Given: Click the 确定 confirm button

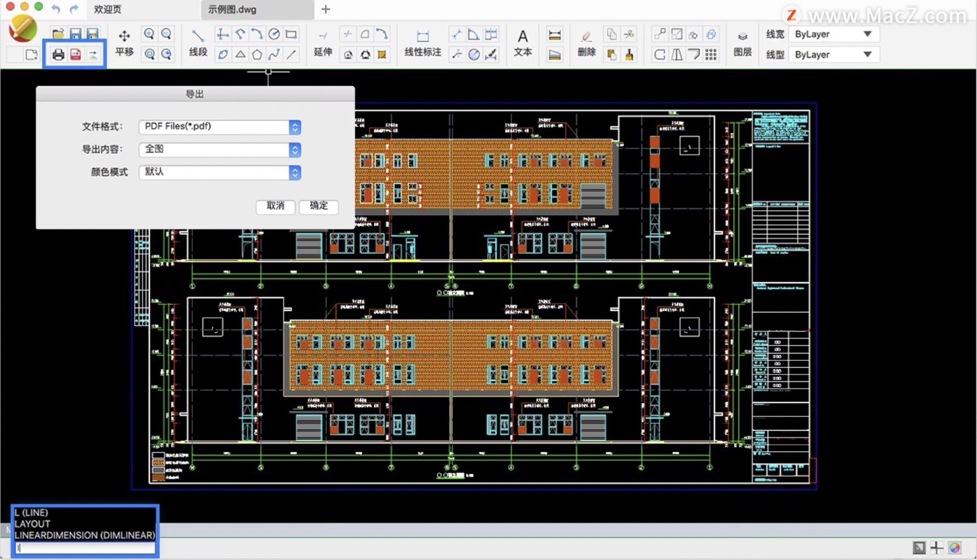Looking at the screenshot, I should click(319, 206).
